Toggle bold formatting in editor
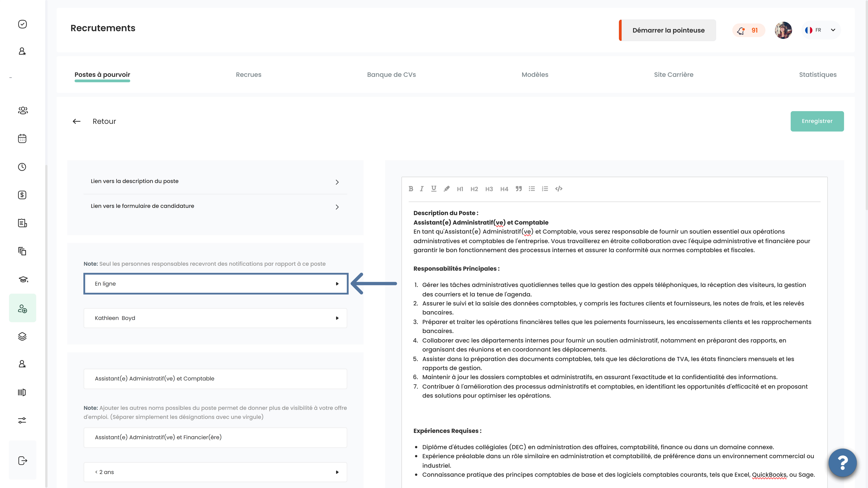 click(x=411, y=189)
